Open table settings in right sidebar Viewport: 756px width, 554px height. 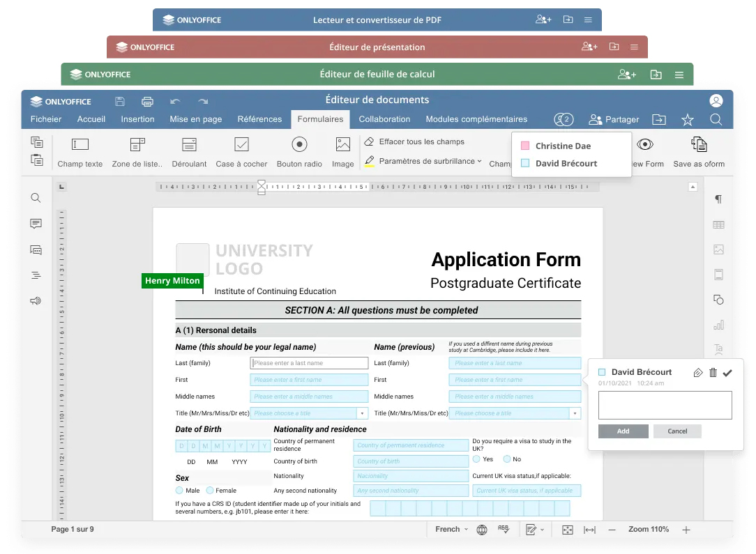[x=718, y=224]
